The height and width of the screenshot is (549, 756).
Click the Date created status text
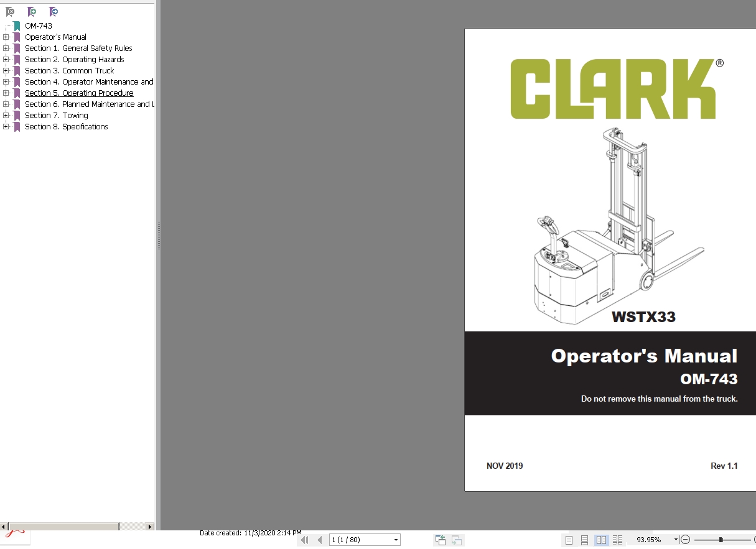[x=250, y=533]
